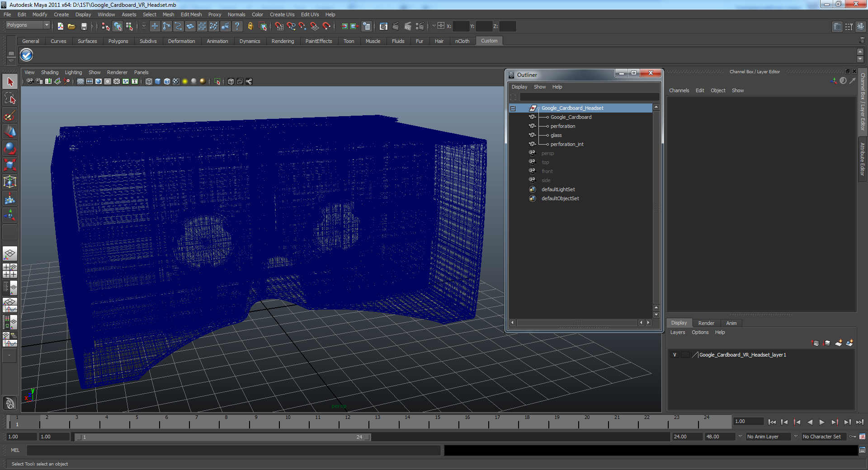Click the Four View layout icon
Screen dimensions: 868x470
pyautogui.click(x=10, y=270)
